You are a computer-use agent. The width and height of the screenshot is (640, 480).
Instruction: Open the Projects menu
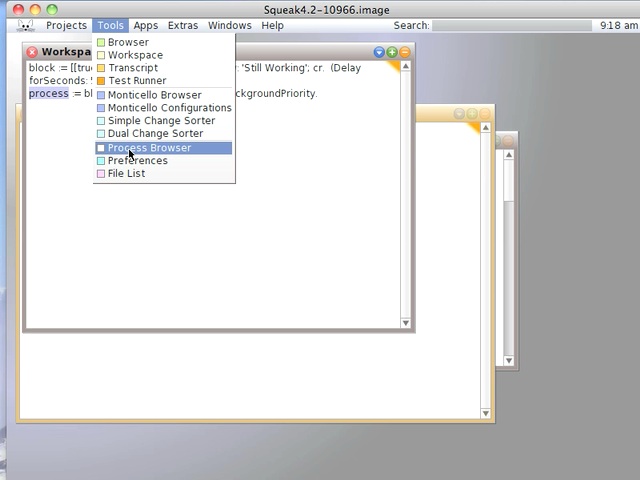[67, 25]
